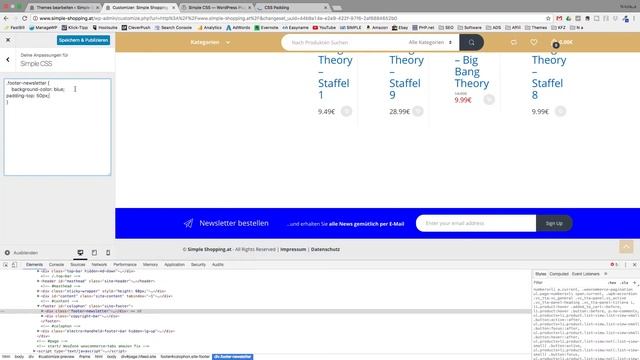
Task: Open the wishlist heart icon
Action: (533, 42)
